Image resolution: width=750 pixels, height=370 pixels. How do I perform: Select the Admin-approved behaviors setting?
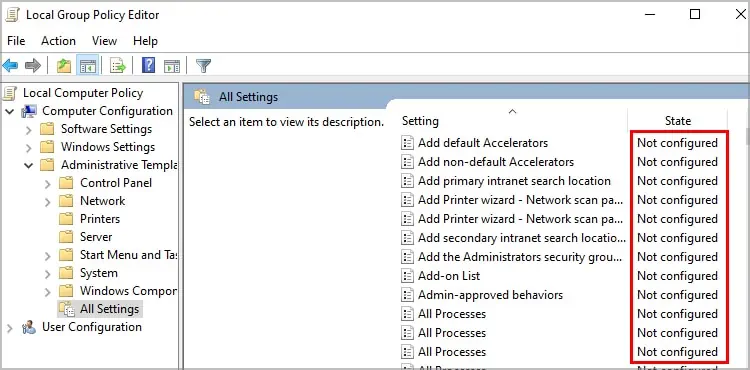point(490,295)
